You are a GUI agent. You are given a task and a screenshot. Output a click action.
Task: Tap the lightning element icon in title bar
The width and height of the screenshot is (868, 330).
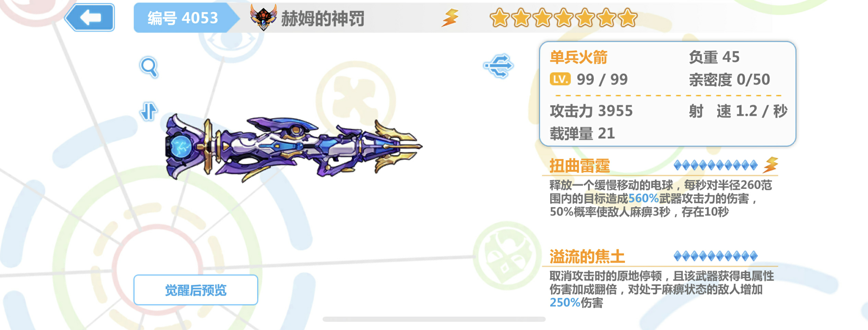point(450,18)
